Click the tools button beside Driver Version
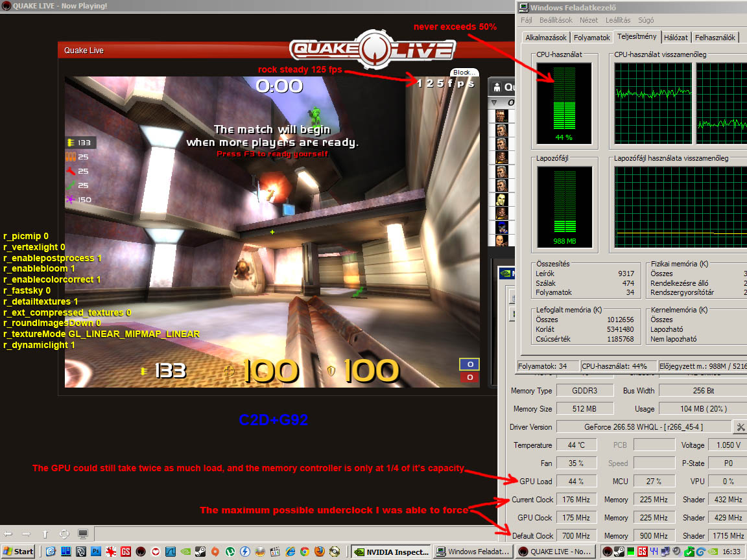This screenshot has width=747, height=560. click(741, 426)
